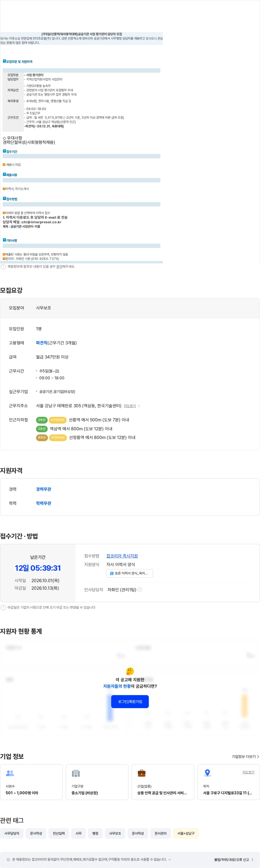
Task: Select the 행정 tag
Action: pyautogui.click(x=95, y=833)
